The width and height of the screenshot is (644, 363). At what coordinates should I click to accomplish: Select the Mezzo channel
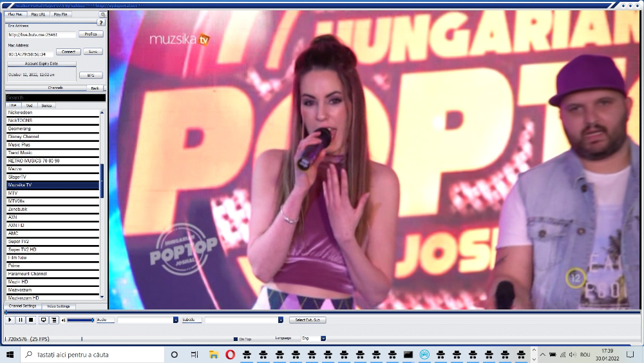coord(53,169)
